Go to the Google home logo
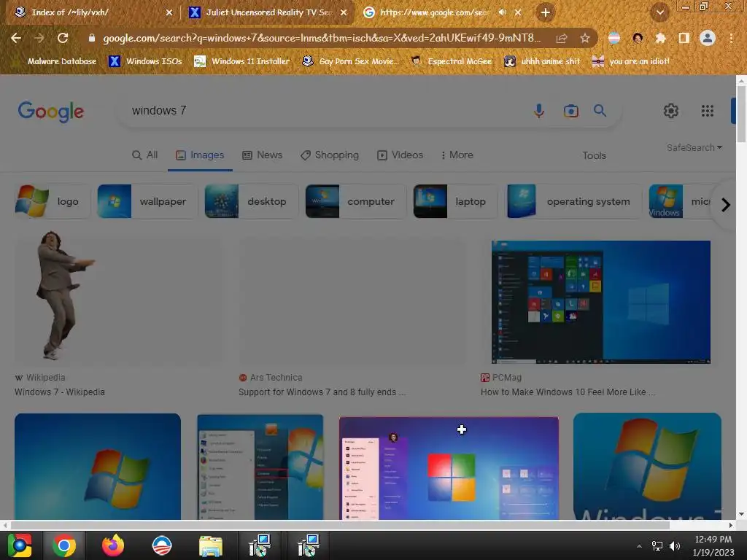The width and height of the screenshot is (747, 560). coord(51,112)
